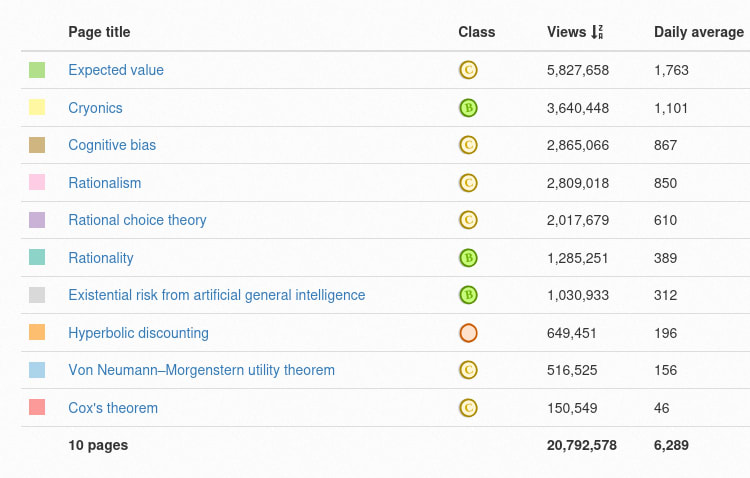Open the Cryonics article link
This screenshot has width=750, height=478.
point(95,108)
